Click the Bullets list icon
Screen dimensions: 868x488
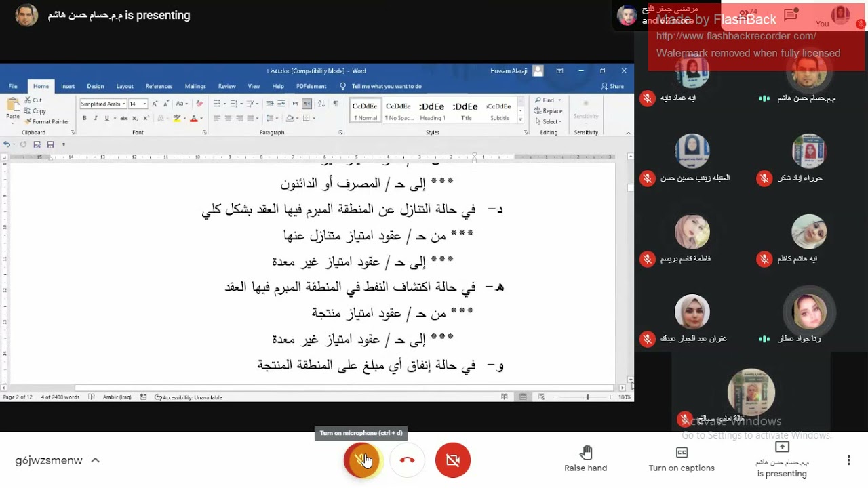(217, 104)
